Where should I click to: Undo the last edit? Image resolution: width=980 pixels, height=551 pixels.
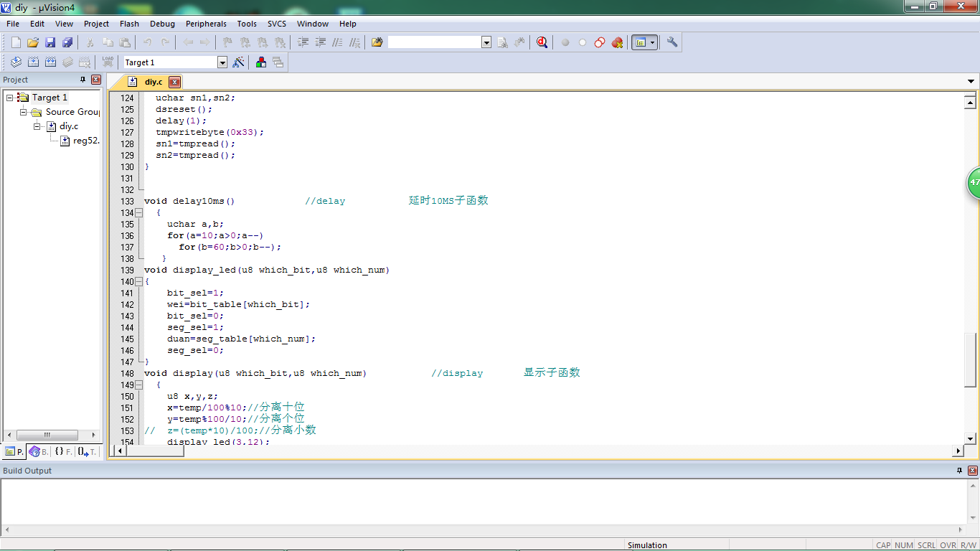click(x=148, y=43)
